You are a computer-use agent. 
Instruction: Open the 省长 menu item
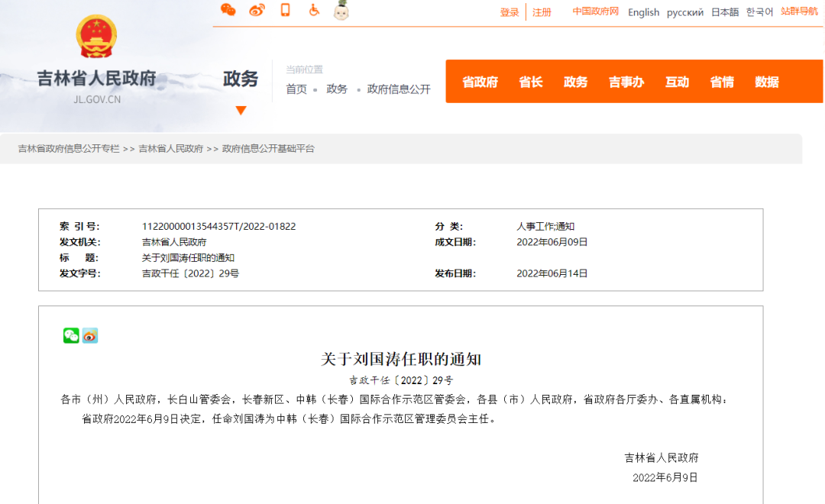530,82
